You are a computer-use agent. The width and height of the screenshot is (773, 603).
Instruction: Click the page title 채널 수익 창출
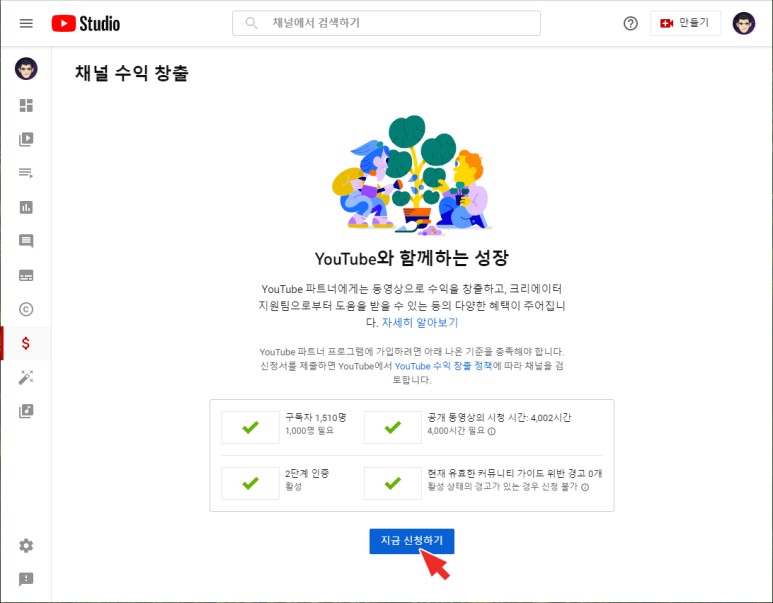coord(132,73)
